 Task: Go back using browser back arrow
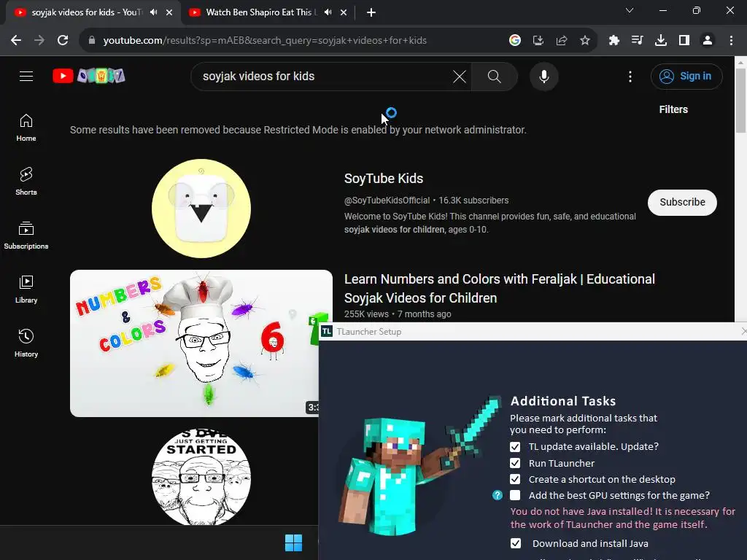pos(16,41)
